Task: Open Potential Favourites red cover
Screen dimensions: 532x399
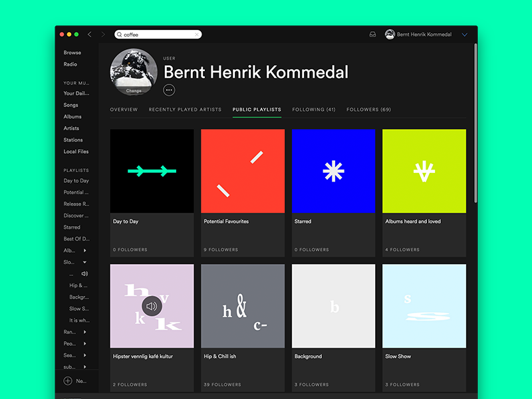Action: [x=243, y=171]
